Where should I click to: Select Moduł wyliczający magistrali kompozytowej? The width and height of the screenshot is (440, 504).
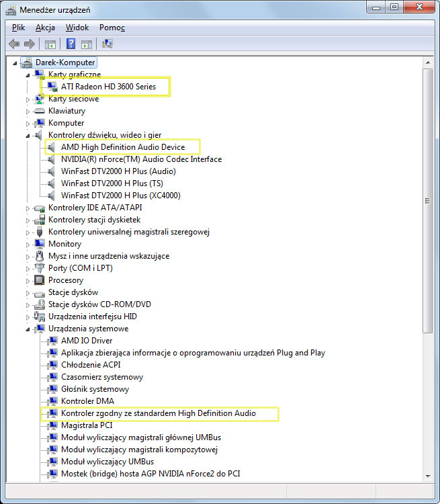139,450
